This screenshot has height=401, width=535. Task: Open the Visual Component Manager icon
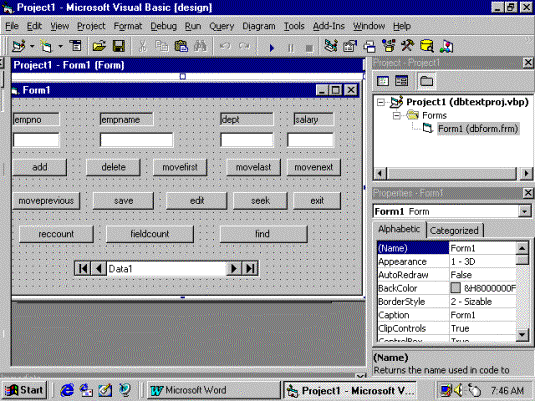446,46
